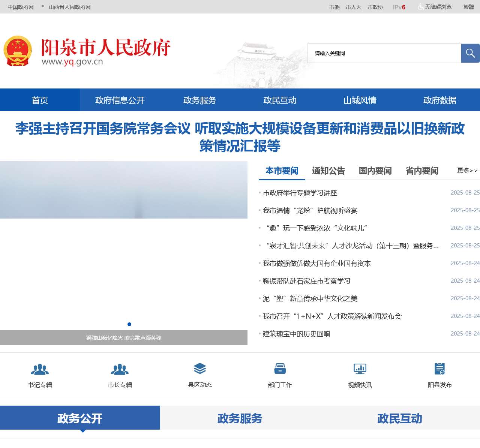Click the national emblem logo
Image resolution: width=480 pixels, height=448 pixels.
click(x=18, y=51)
